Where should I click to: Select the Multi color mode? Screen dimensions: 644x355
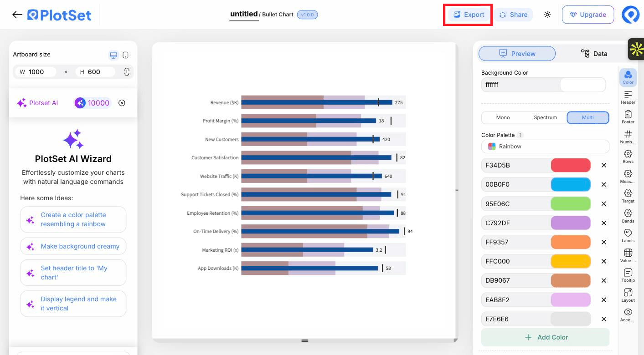[588, 117]
